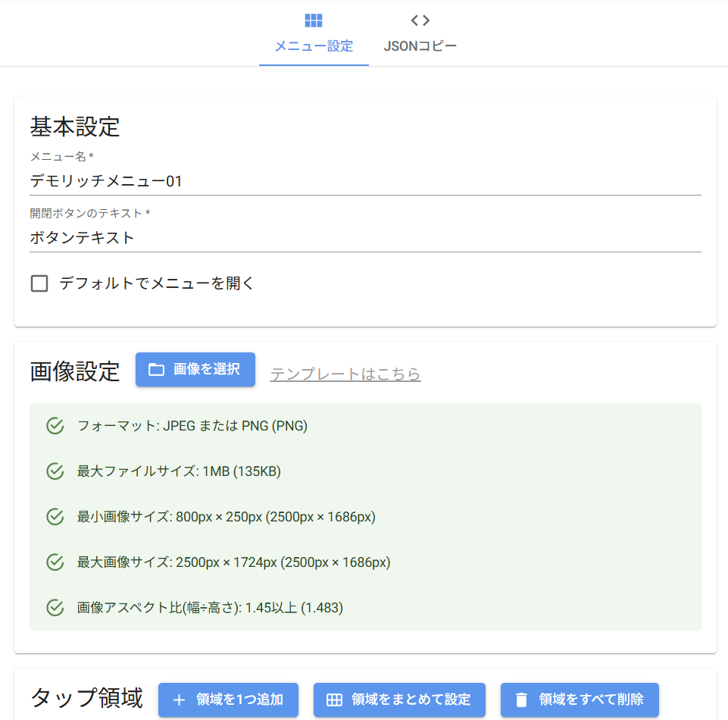This screenshot has height=720, width=728.
Task: Click the folder icon in 画像を選択 button
Action: [156, 370]
